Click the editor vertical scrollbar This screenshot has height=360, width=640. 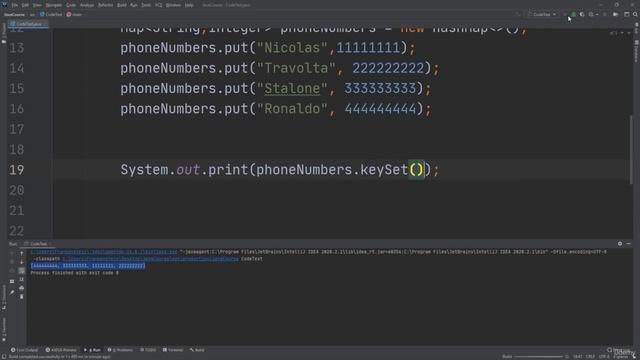tap(632, 149)
